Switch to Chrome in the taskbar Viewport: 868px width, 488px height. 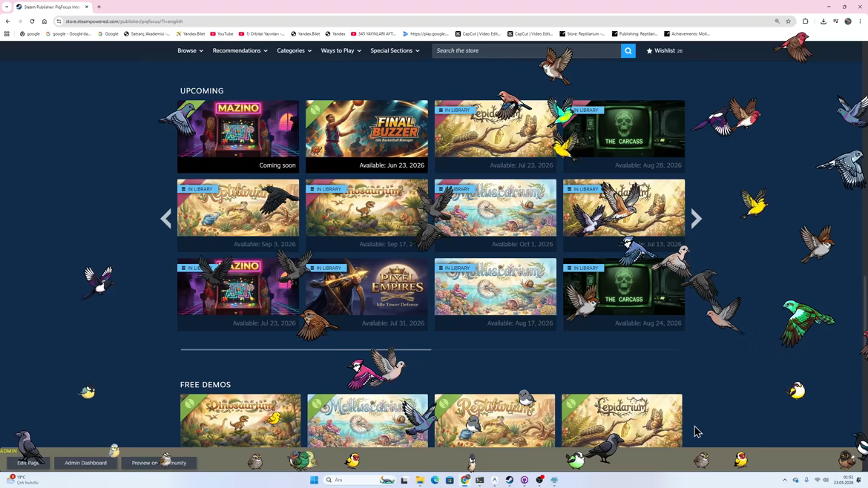click(x=465, y=480)
